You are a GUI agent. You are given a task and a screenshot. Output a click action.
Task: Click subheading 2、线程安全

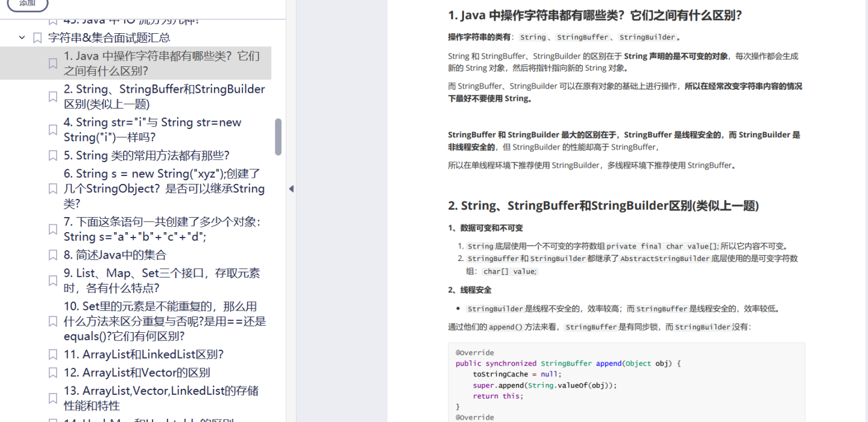click(x=470, y=290)
